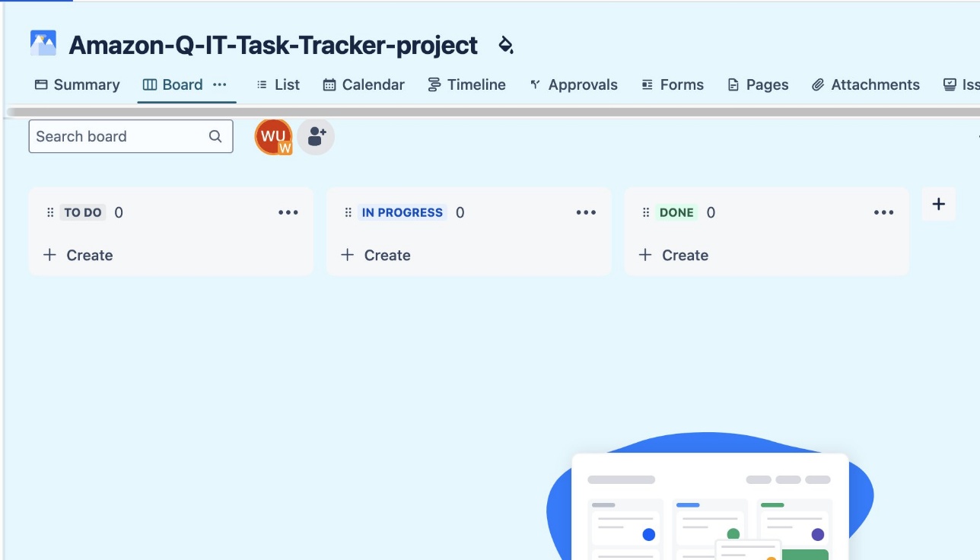Select the Forms tab
980x560 pixels.
coord(673,84)
